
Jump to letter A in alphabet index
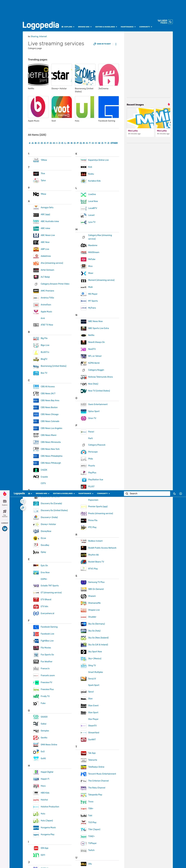coord(33,143)
